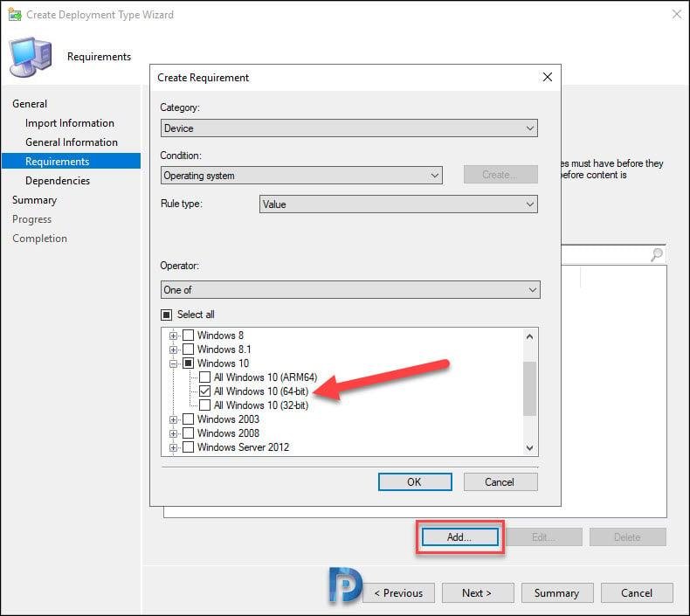The image size is (690, 616).
Task: Click the Add... button
Action: tap(459, 537)
